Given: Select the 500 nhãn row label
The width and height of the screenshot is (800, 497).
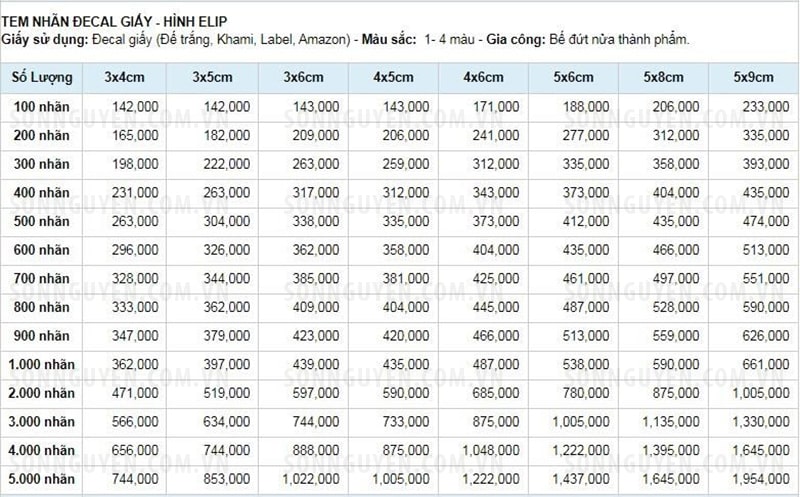Looking at the screenshot, I should pyautogui.click(x=41, y=221).
